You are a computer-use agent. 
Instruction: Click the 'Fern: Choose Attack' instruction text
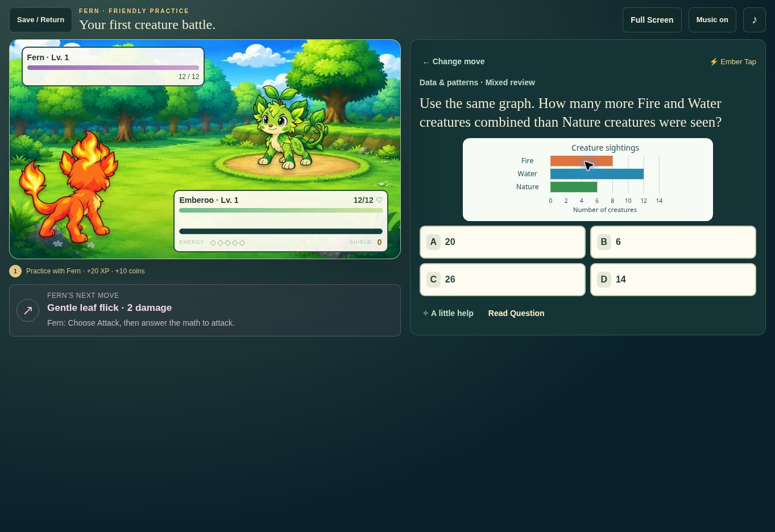coord(140,323)
